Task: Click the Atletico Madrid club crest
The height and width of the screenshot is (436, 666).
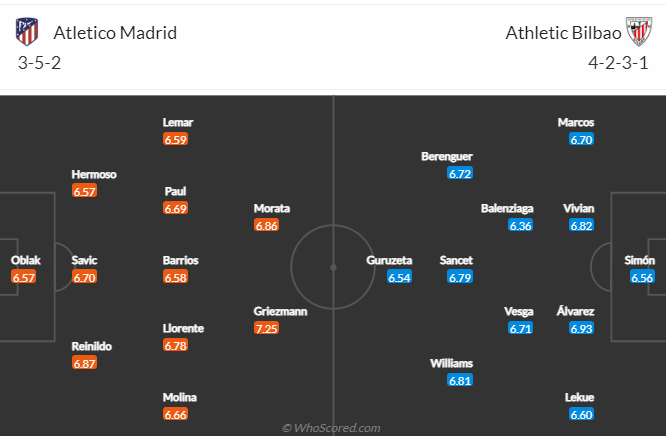Action: coord(27,32)
